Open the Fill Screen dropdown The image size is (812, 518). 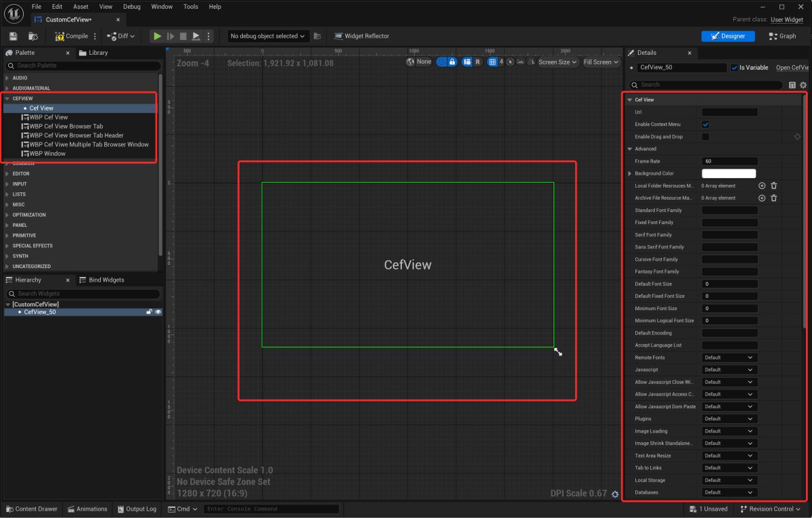click(x=601, y=62)
